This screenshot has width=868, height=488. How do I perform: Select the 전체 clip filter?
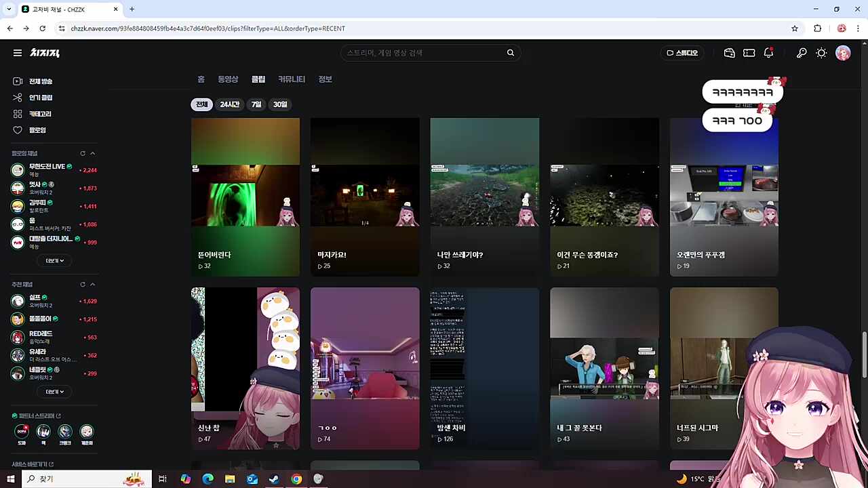click(202, 104)
